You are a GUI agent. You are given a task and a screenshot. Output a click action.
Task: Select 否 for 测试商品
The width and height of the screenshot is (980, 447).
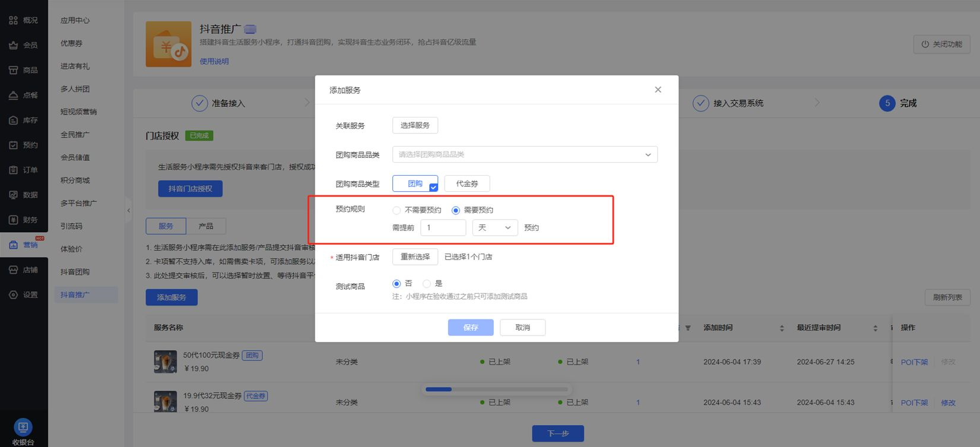click(x=397, y=284)
